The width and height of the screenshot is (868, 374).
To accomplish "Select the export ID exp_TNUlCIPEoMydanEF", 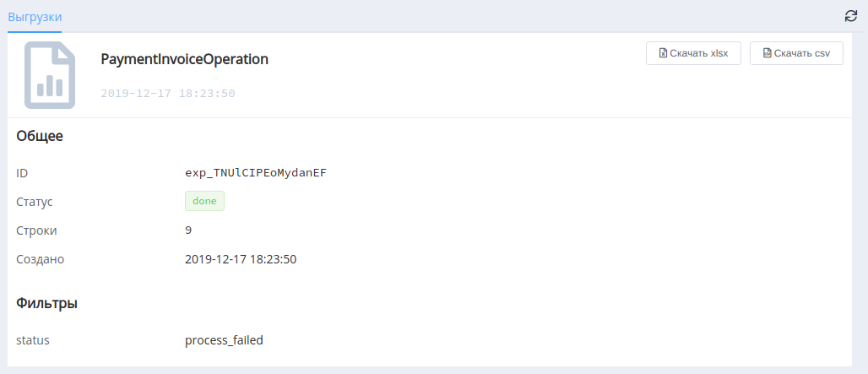I will coord(256,173).
